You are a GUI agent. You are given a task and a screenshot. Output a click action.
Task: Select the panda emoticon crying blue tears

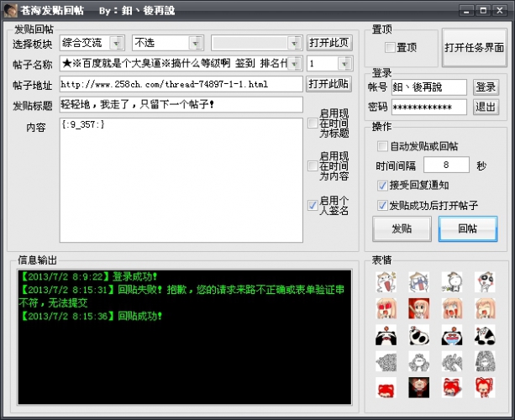click(x=451, y=334)
